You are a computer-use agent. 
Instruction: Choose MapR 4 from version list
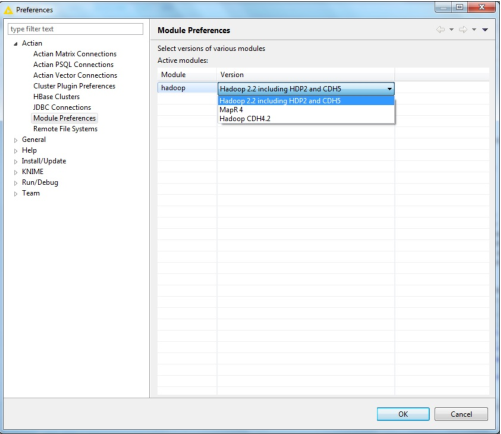tap(306, 110)
